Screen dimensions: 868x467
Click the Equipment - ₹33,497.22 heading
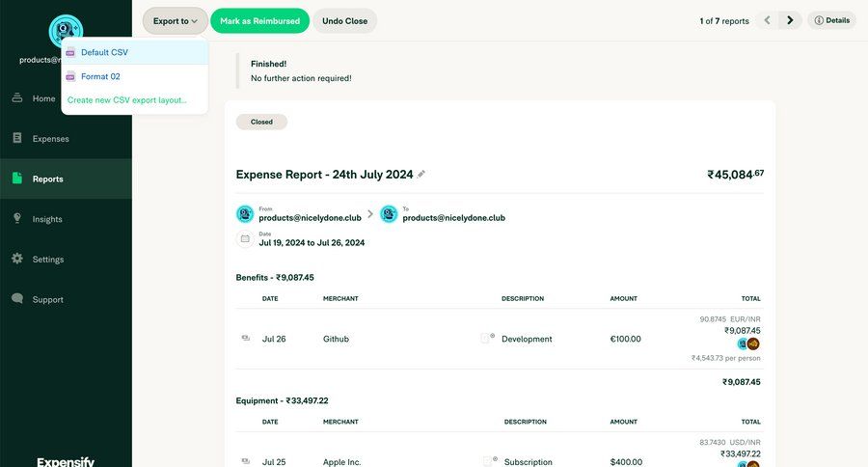tap(282, 400)
